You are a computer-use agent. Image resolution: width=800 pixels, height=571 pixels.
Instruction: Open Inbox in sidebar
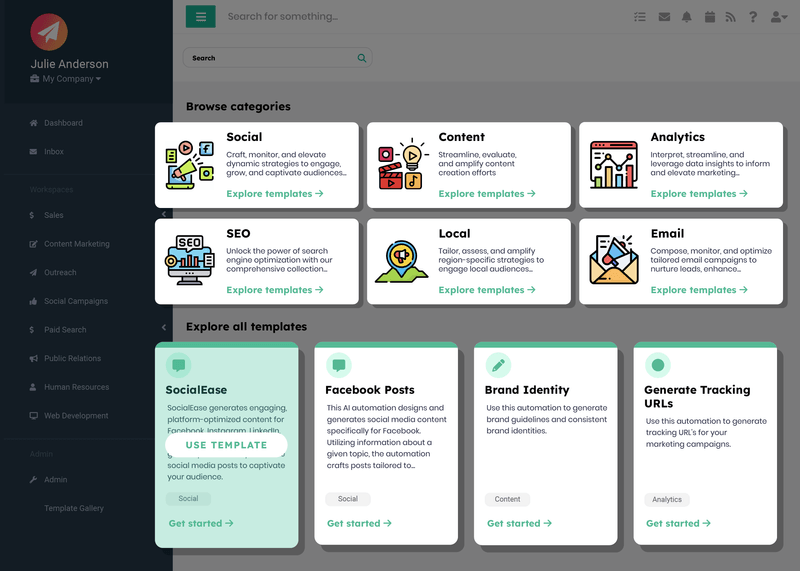pyautogui.click(x=54, y=152)
